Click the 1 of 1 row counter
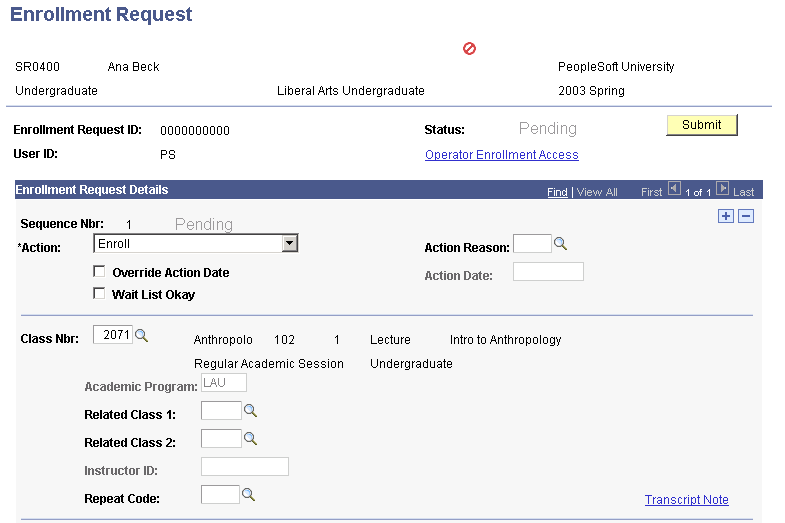The width and height of the screenshot is (785, 523). 698,193
